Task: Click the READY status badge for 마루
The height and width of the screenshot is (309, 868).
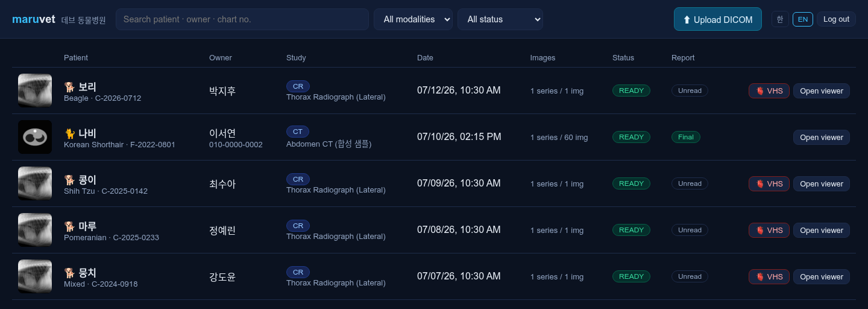Action: tap(631, 230)
